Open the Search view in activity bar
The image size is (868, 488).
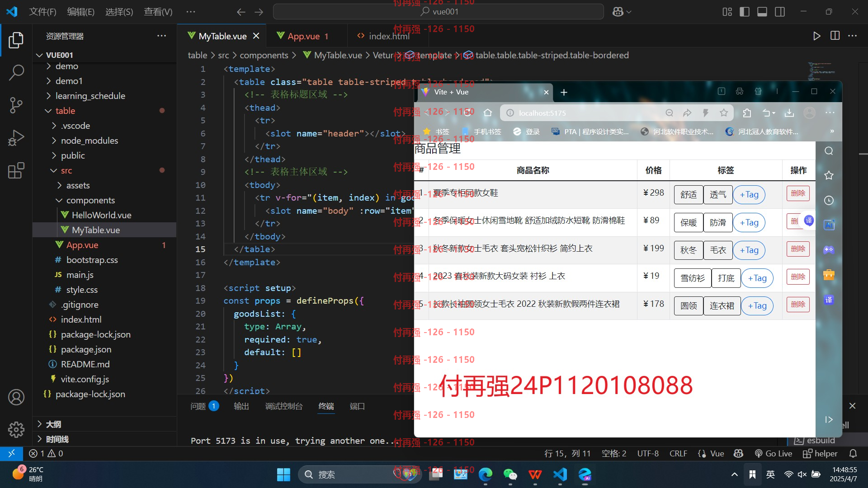pos(16,72)
